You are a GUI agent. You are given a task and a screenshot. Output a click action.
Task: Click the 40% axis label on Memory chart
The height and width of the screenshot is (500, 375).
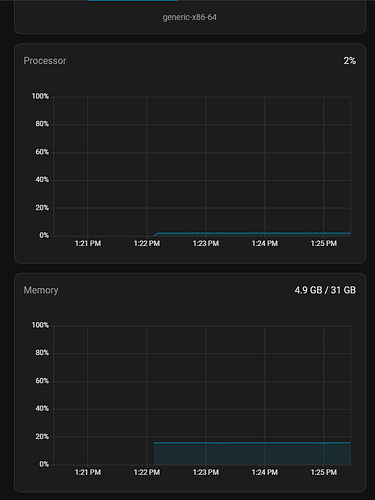[42, 408]
